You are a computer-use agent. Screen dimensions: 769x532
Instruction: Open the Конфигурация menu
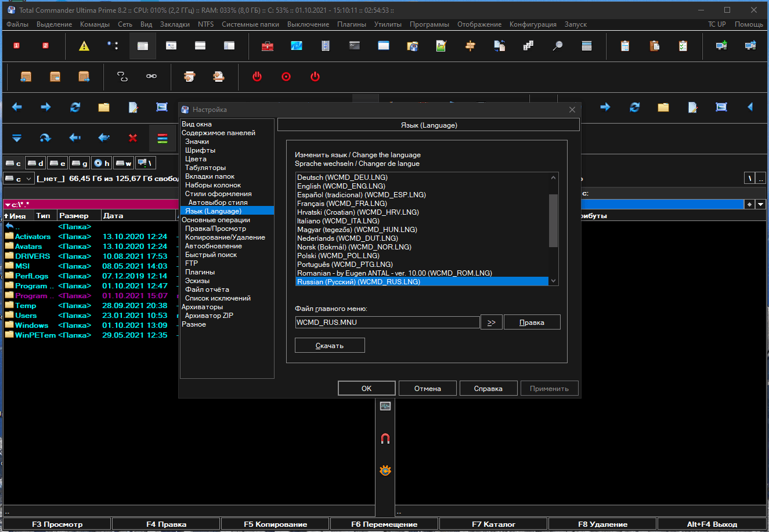(x=533, y=24)
